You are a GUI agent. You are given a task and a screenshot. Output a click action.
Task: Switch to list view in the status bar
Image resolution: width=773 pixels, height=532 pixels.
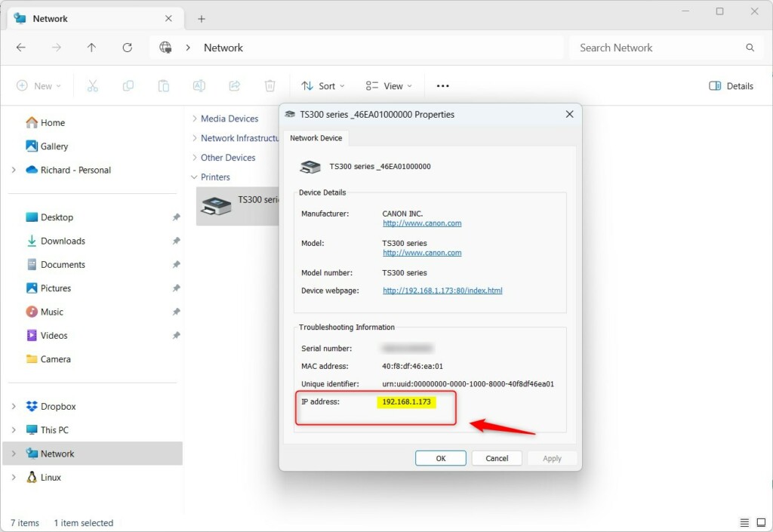[744, 522]
